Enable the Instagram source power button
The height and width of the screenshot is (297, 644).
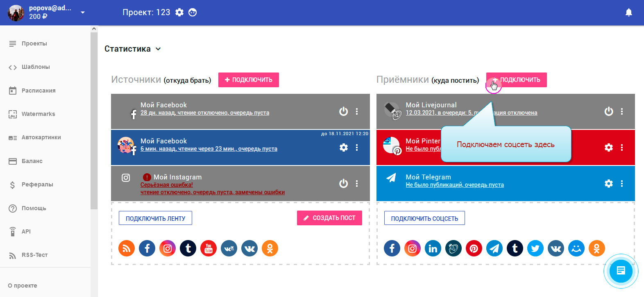[x=343, y=184]
